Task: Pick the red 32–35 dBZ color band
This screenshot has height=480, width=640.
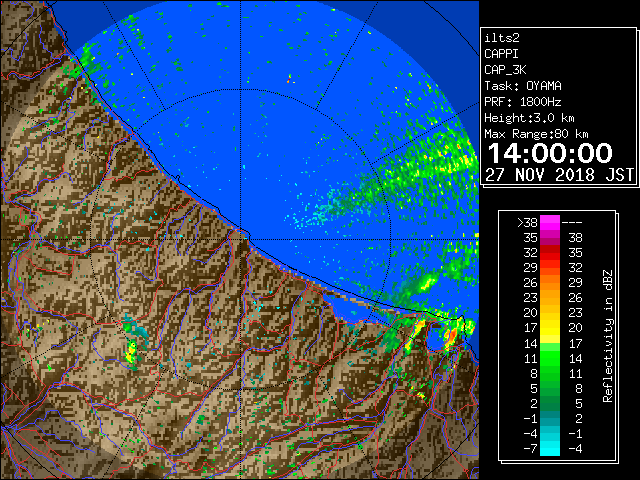Action: (x=550, y=253)
